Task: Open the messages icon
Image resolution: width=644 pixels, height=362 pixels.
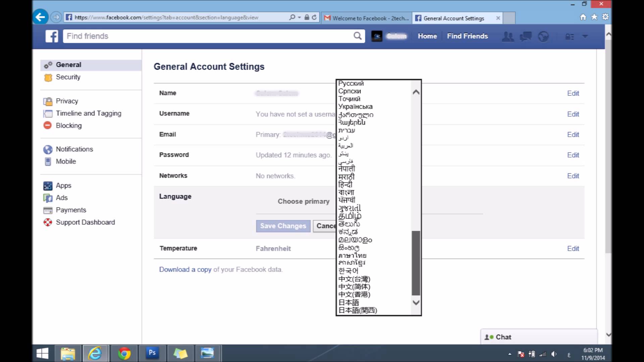Action: 526,37
